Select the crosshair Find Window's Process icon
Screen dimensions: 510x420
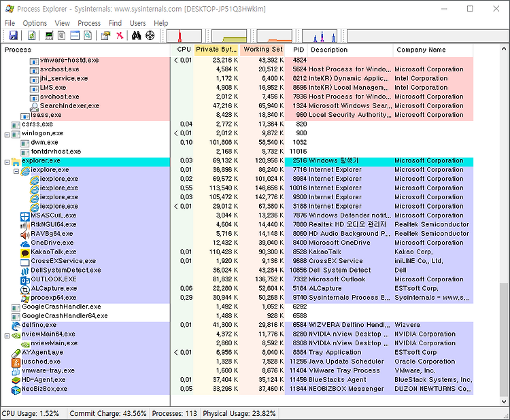[x=150, y=35]
